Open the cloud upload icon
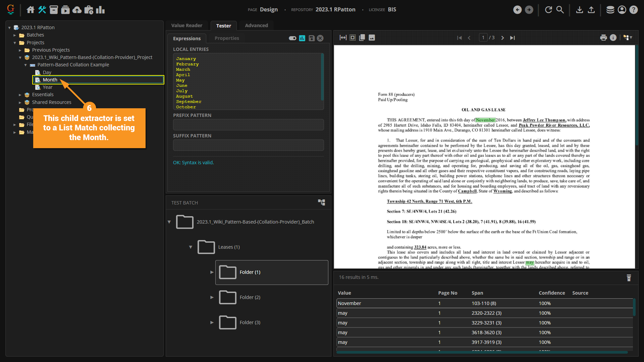 (x=77, y=10)
